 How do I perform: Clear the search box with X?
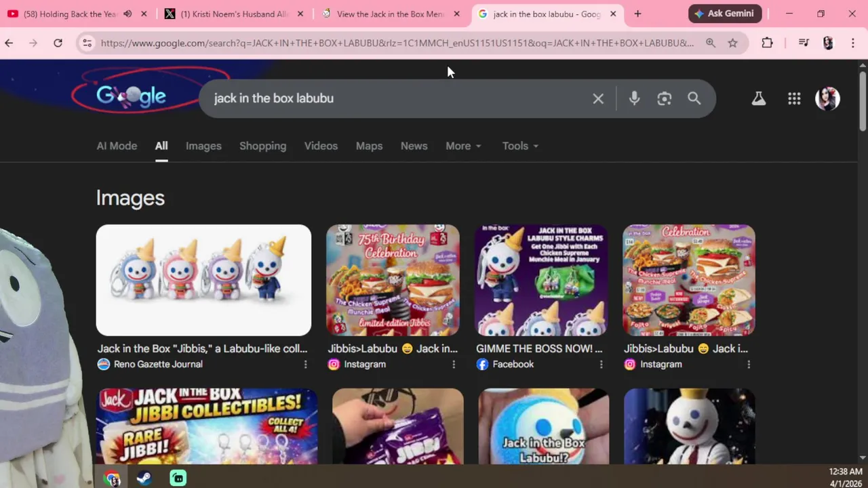tap(598, 98)
